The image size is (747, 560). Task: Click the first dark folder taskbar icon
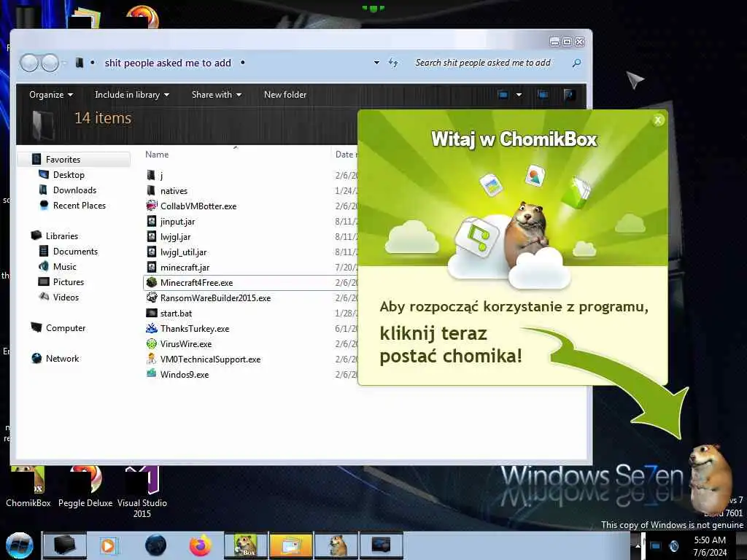65,545
